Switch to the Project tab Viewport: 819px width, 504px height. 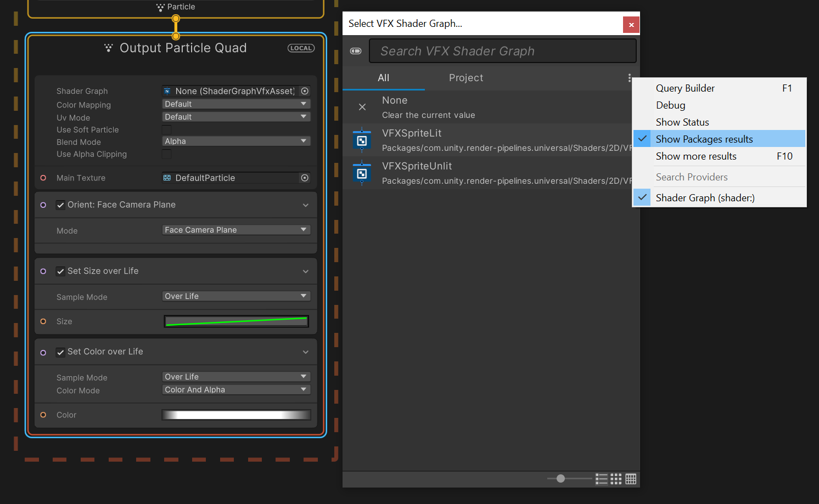point(465,78)
